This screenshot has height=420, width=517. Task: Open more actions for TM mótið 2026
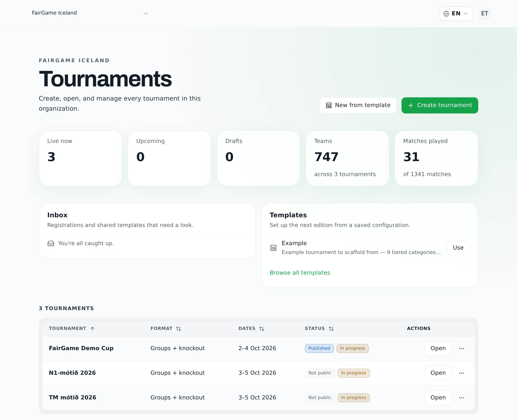[461, 398]
